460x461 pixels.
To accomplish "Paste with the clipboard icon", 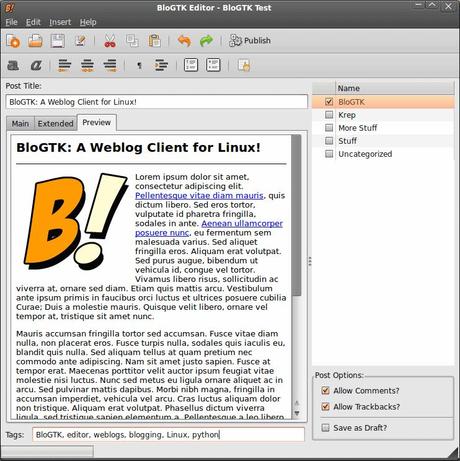I will 154,41.
